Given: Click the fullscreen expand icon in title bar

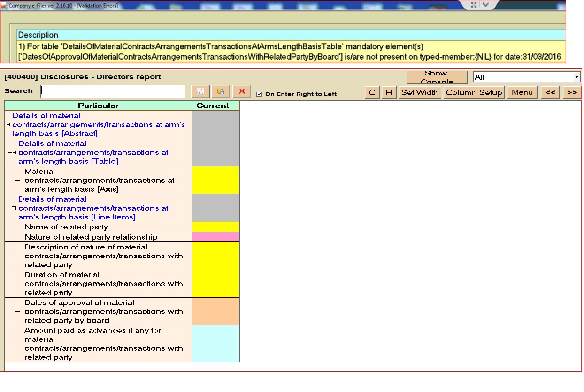Looking at the screenshot, I should [474, 5].
